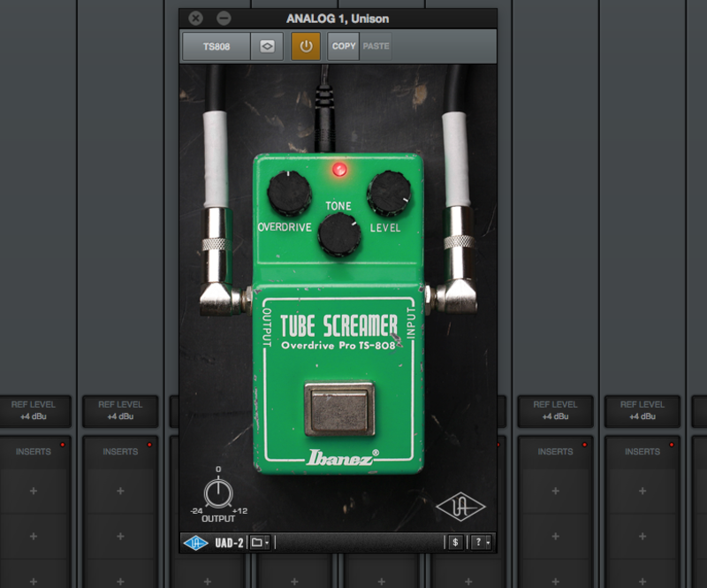Open REF LEVEL +4 dBu on second channel from left
Screen dimensions: 707x588
[x=120, y=410]
